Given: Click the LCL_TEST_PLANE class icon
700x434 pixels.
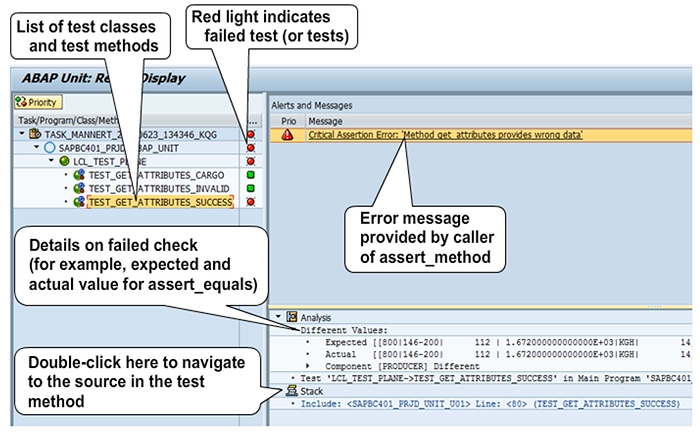Looking at the screenshot, I should 64,161.
